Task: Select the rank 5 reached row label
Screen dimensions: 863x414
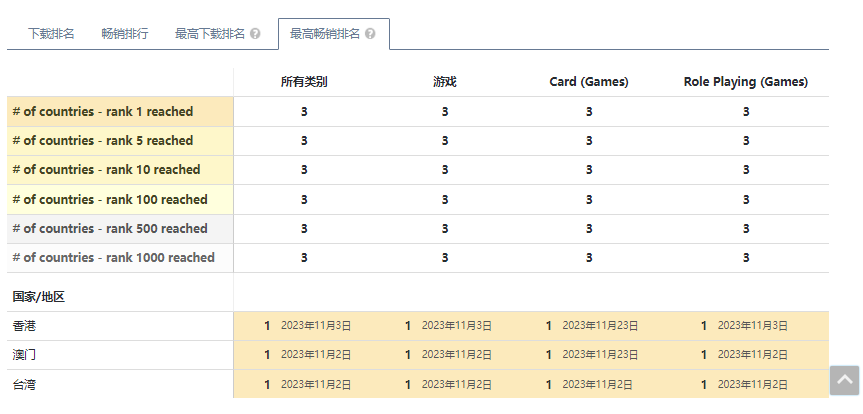Action: [x=103, y=141]
